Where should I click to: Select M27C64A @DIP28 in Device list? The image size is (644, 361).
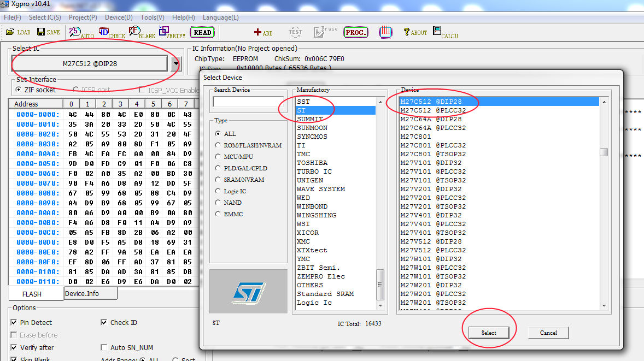[499, 119]
